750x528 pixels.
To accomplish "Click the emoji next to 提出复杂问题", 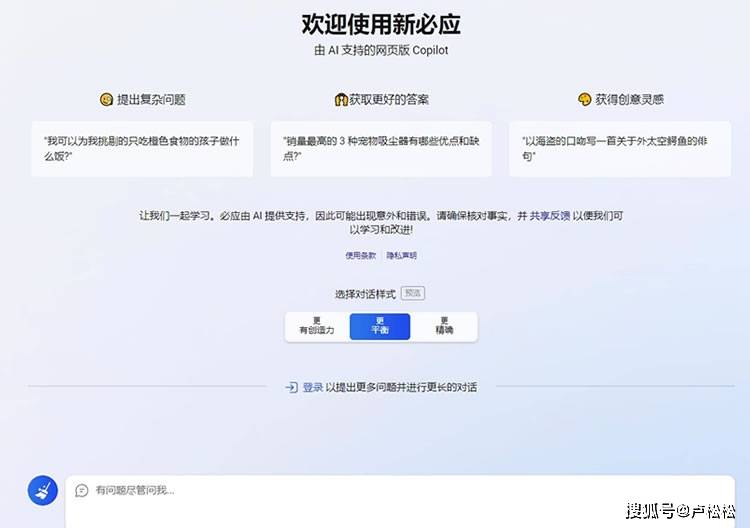I will pos(106,99).
